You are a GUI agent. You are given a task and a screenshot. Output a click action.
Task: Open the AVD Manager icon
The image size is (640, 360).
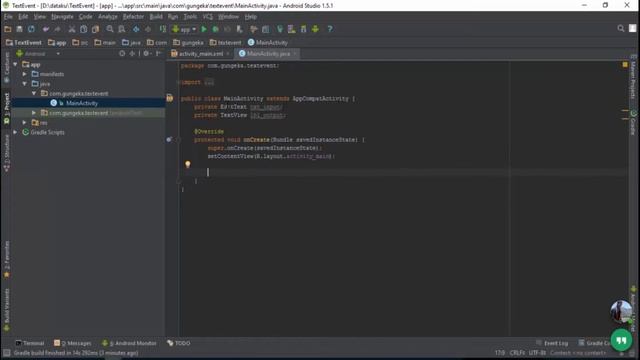tap(291, 29)
